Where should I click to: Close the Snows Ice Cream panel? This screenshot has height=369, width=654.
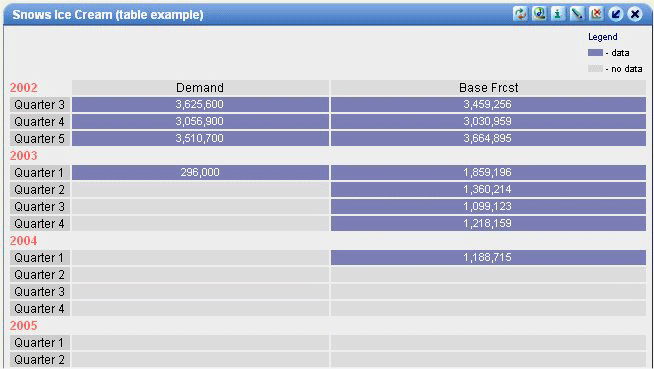point(635,14)
